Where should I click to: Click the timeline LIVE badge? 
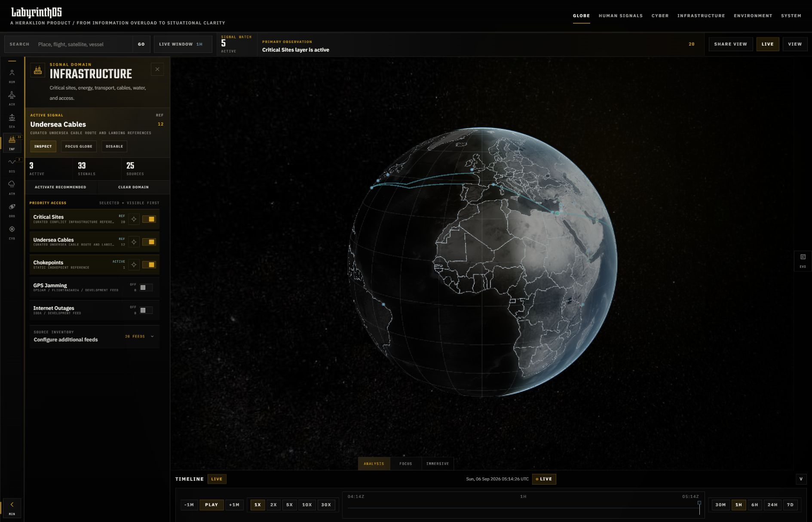point(217,479)
